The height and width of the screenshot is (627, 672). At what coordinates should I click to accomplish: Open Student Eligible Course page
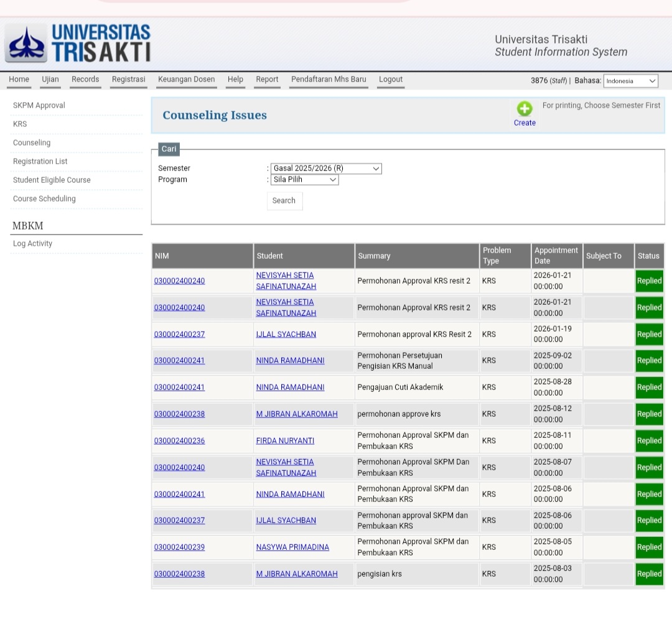pos(52,180)
